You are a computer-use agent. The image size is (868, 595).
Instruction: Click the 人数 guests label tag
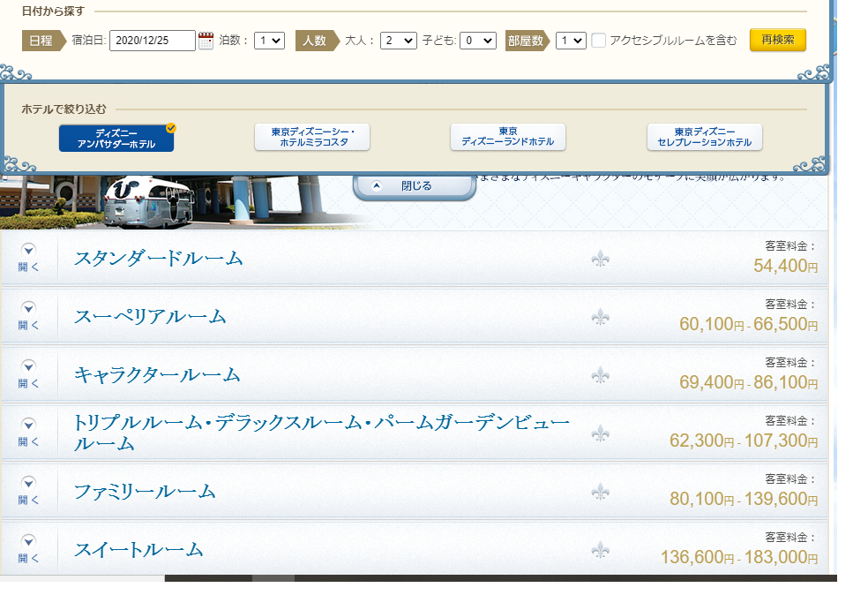(x=318, y=41)
